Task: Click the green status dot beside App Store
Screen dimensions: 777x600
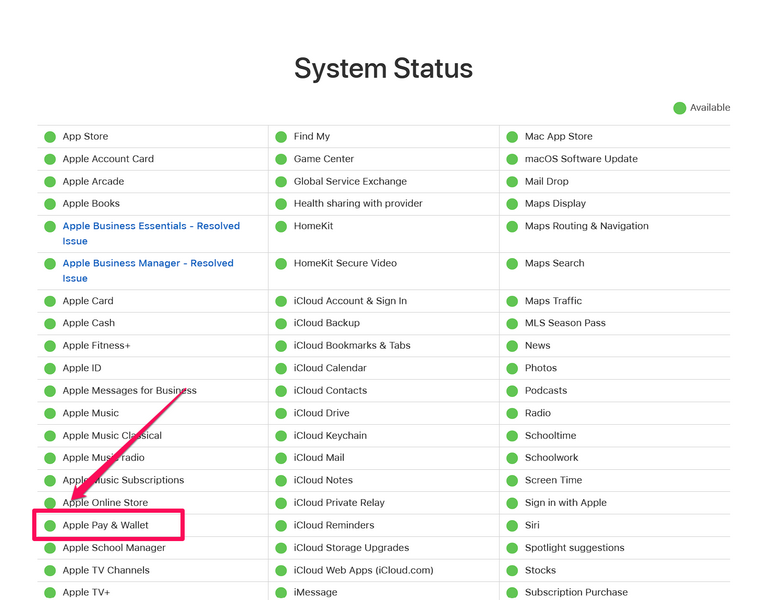Action: tap(49, 137)
